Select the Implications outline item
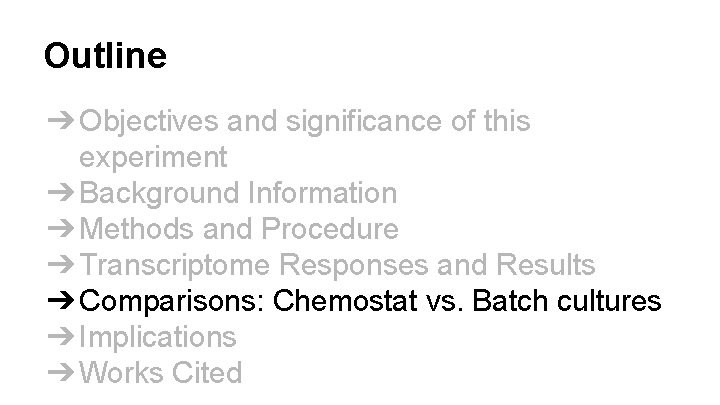The height and width of the screenshot is (405, 720). pos(158,337)
